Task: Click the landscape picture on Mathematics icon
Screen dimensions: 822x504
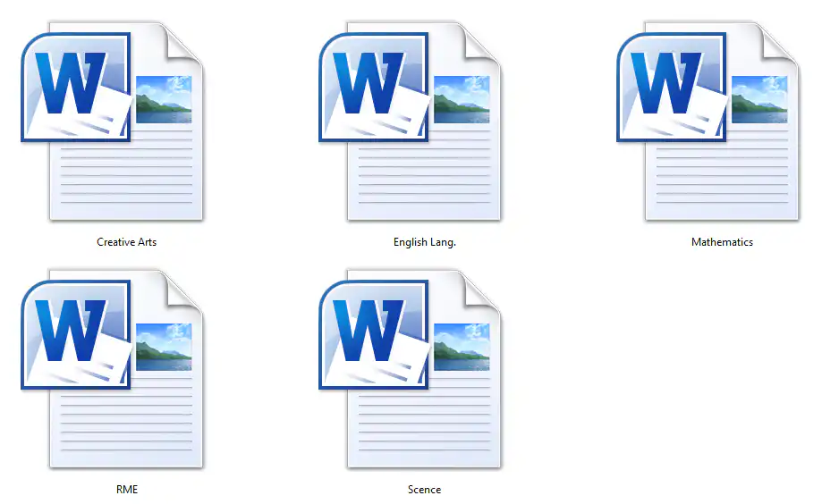Action: coord(759,99)
